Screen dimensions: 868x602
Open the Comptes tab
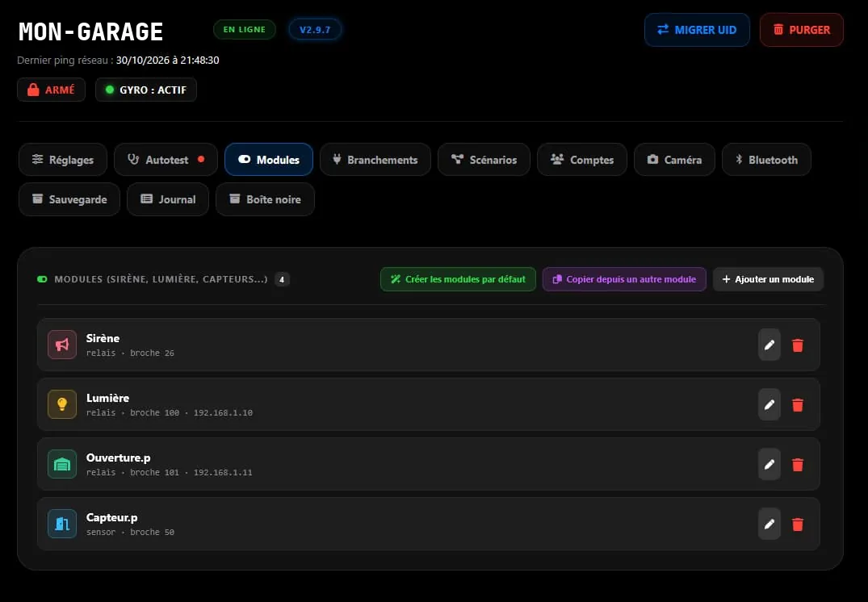582,160
